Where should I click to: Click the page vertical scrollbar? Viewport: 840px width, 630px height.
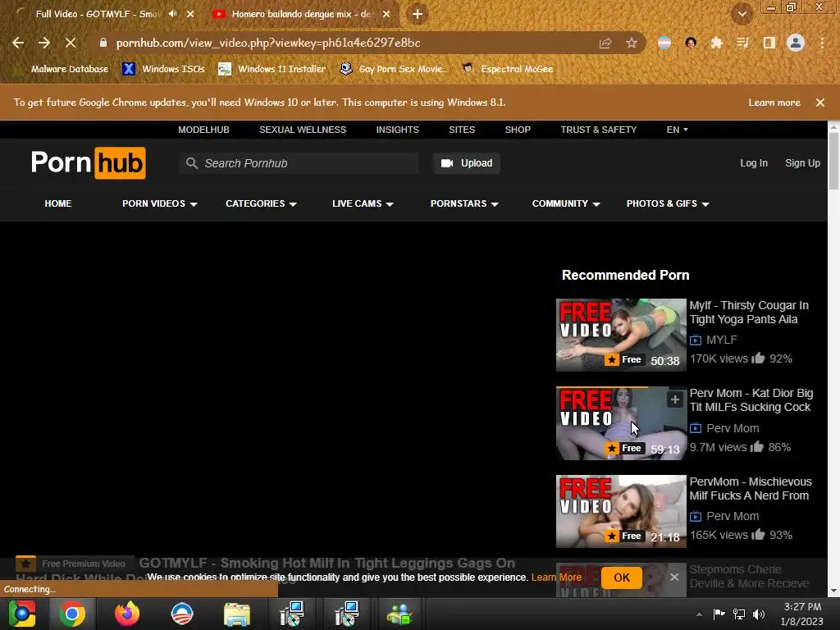coord(833,161)
